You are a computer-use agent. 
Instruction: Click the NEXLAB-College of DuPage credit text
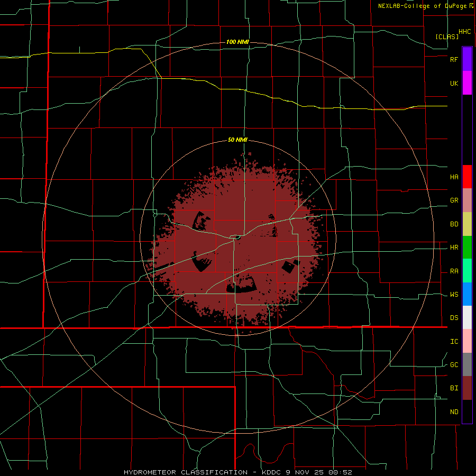422,6
